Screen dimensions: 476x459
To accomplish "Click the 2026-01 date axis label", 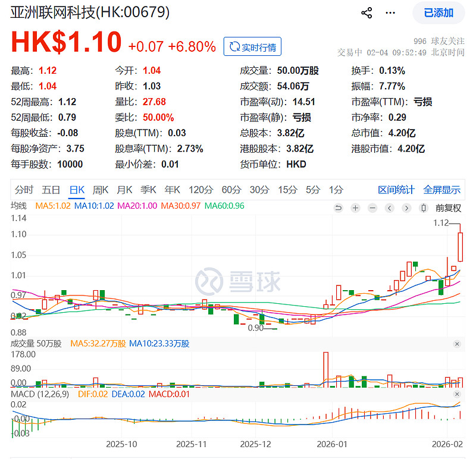I will pyautogui.click(x=332, y=445).
